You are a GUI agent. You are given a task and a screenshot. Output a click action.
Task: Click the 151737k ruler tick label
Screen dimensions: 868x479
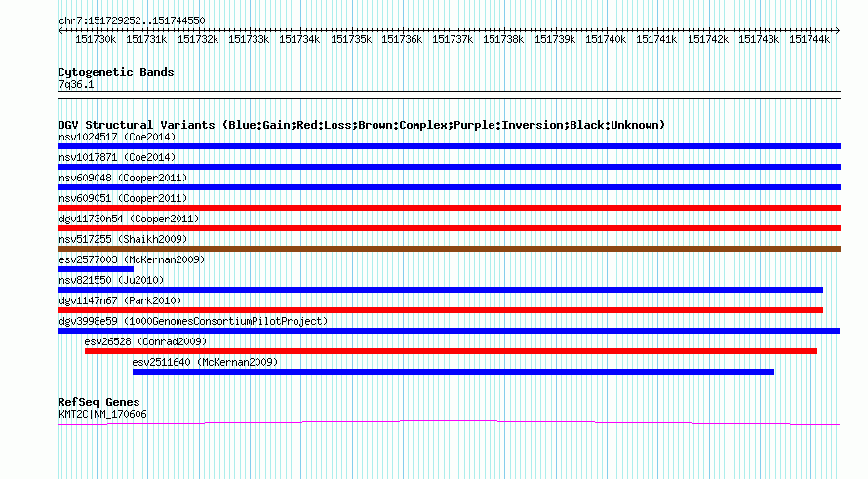point(453,39)
